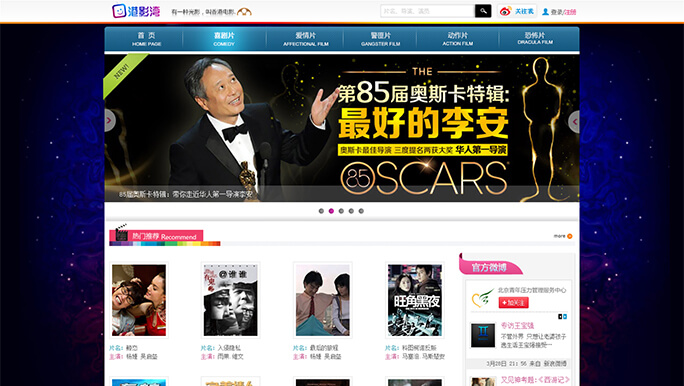Go to next banner with right arrow
This screenshot has height=386, width=684.
click(x=574, y=122)
